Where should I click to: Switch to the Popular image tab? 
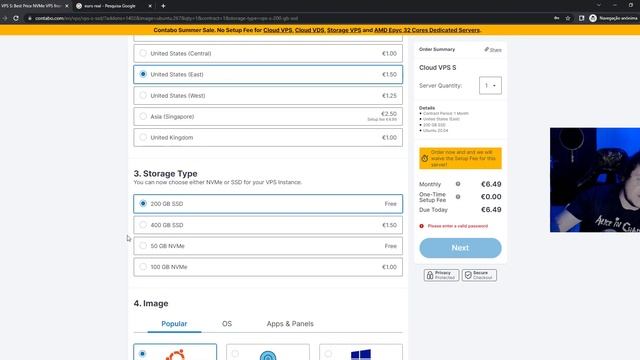(x=174, y=324)
